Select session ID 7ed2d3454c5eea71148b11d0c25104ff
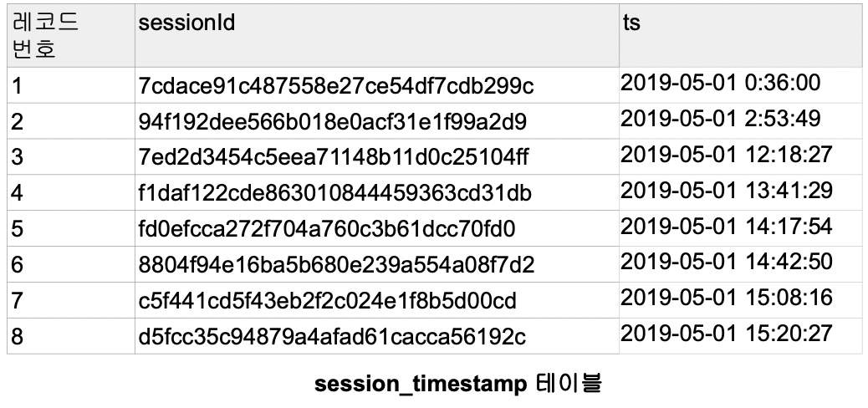The image size is (868, 408). pyautogui.click(x=334, y=157)
